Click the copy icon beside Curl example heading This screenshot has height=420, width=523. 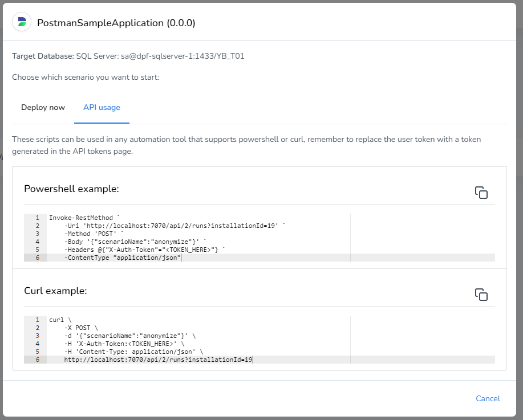481,295
